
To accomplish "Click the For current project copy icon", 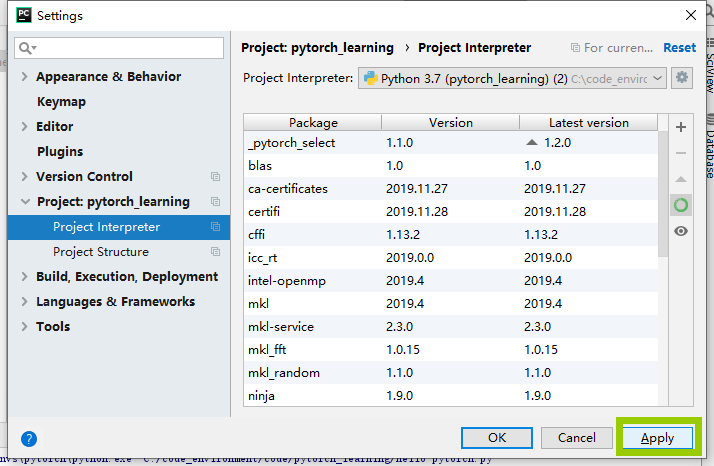I will click(575, 47).
